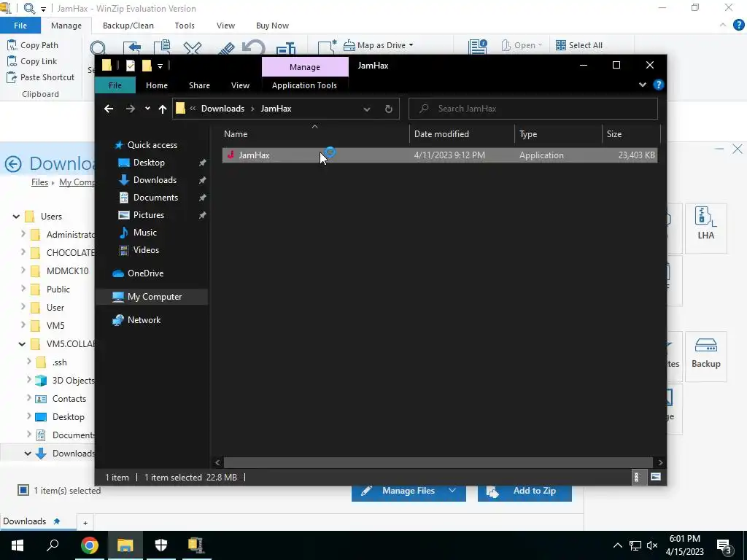Click Manage Files button in WinZip
This screenshot has height=560, width=747.
pyautogui.click(x=409, y=491)
